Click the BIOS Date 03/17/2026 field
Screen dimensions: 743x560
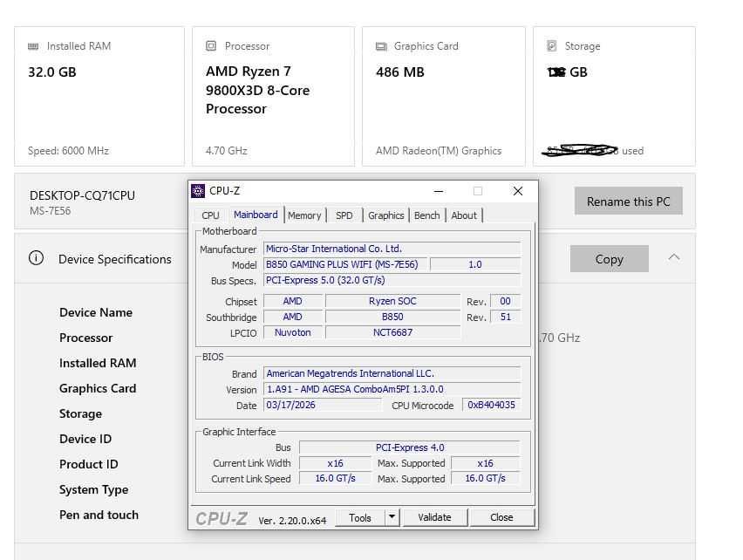click(x=322, y=405)
